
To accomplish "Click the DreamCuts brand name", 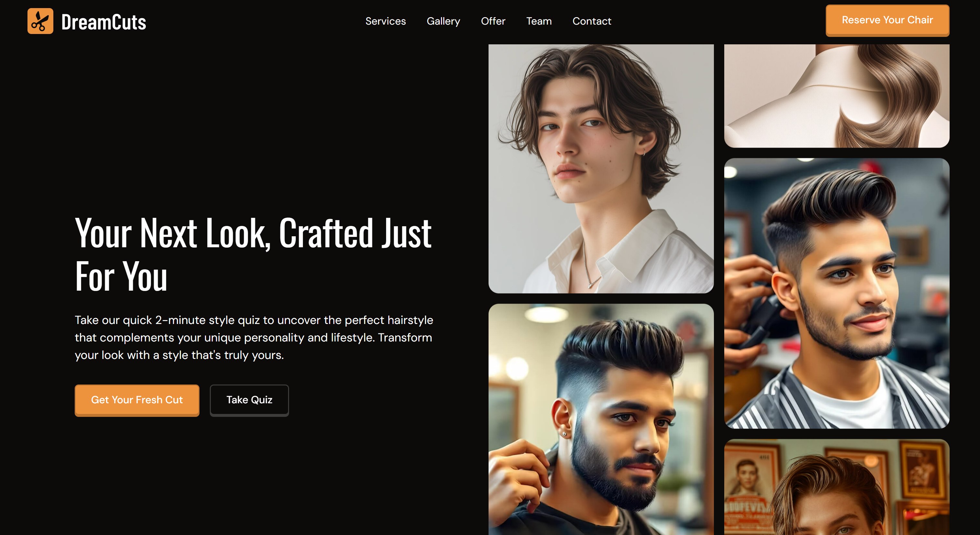I will [103, 22].
